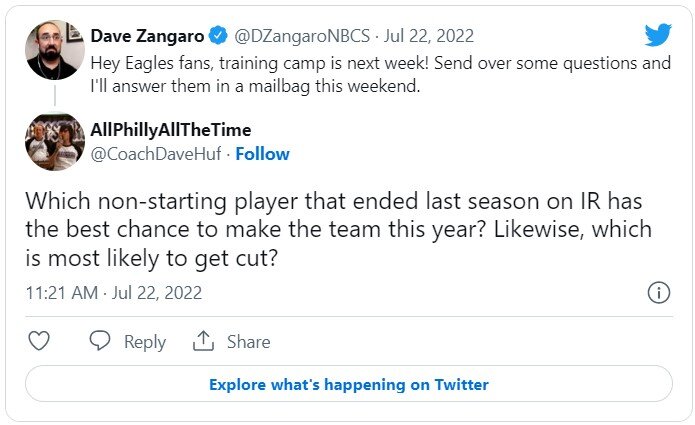Follow the @CoachDaveHuf account

(262, 154)
